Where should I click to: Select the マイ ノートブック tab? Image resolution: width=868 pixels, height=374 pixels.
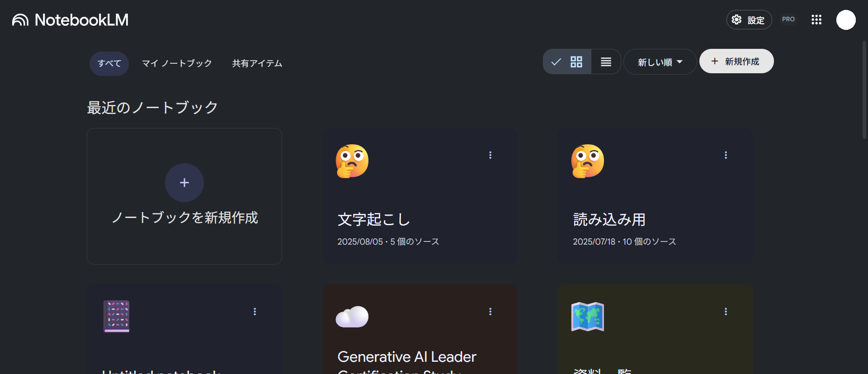(x=177, y=63)
